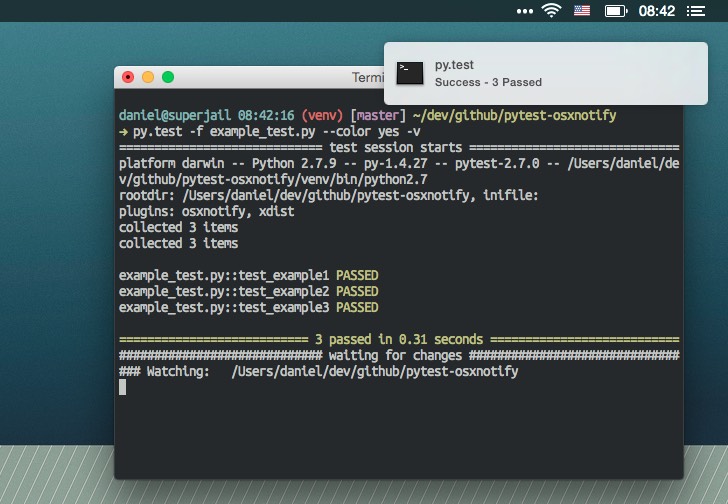Click the 'test session starts' header line

click(x=399, y=148)
